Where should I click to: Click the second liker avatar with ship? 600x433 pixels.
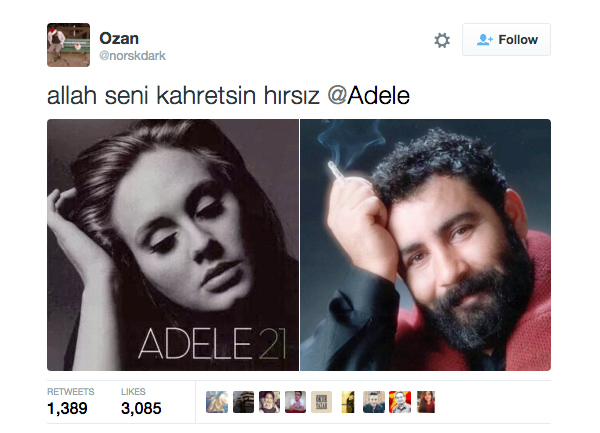tap(243, 402)
